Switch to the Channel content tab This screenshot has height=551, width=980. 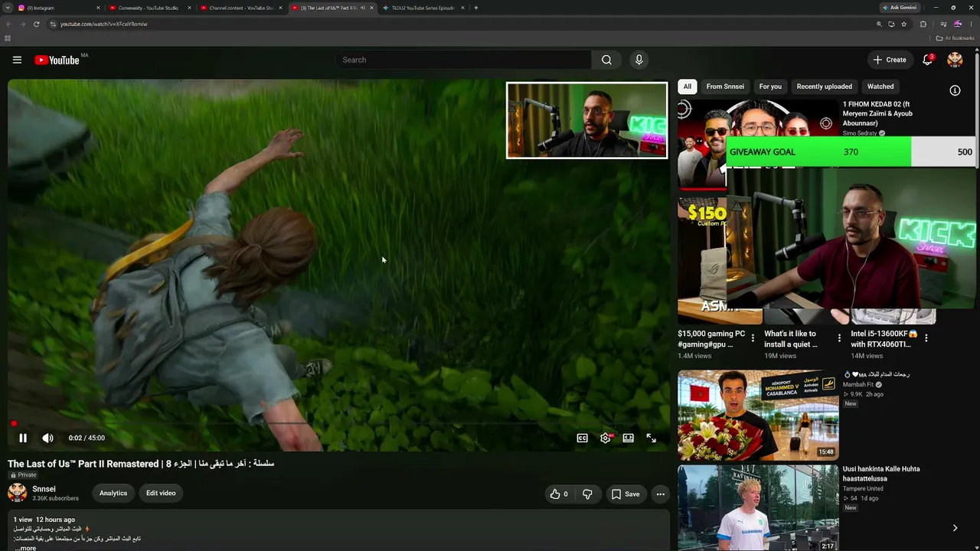click(x=240, y=8)
